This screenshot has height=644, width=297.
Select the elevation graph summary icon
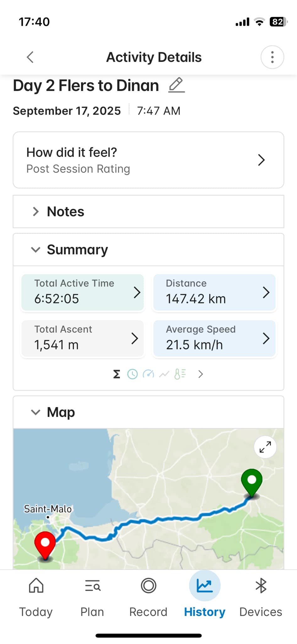pyautogui.click(x=164, y=374)
